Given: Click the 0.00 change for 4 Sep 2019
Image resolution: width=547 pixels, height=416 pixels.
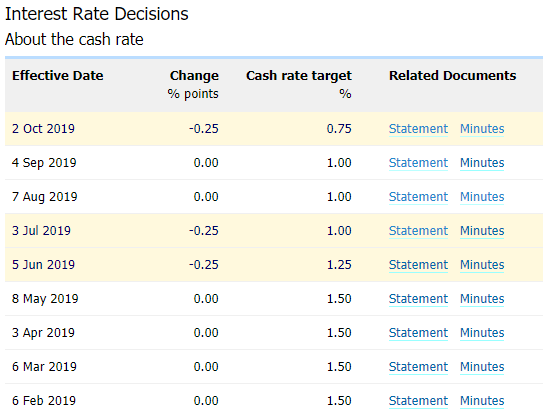Looking at the screenshot, I should (206, 163).
